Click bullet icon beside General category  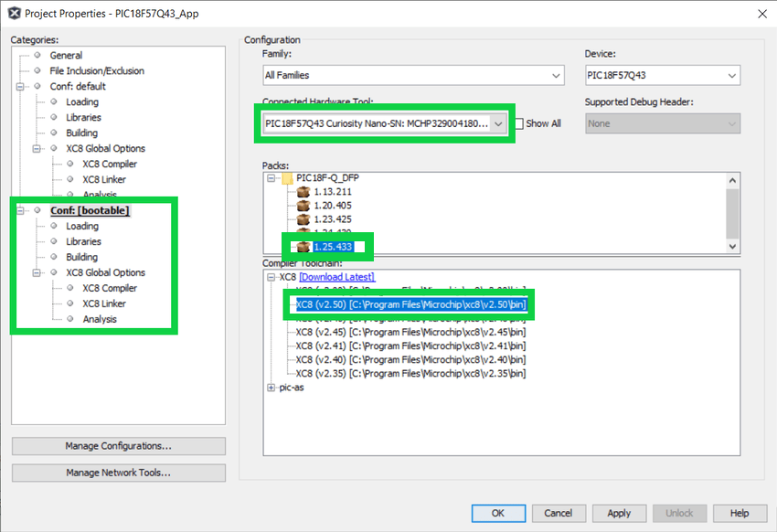tap(37, 56)
